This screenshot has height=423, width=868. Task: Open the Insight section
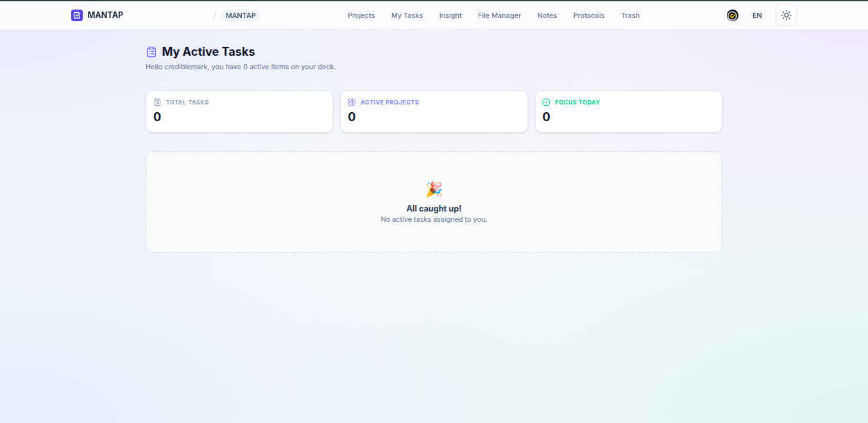450,15
